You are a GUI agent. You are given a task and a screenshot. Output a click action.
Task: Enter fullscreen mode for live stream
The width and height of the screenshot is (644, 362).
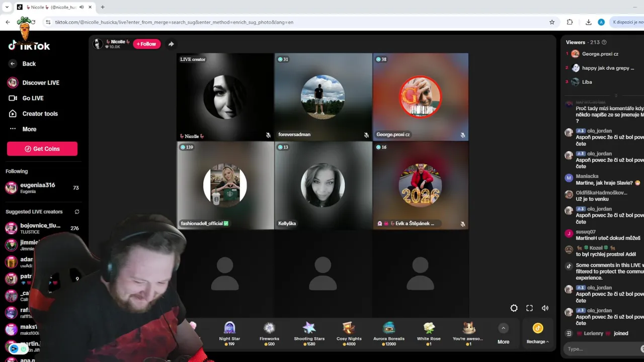tap(529, 308)
